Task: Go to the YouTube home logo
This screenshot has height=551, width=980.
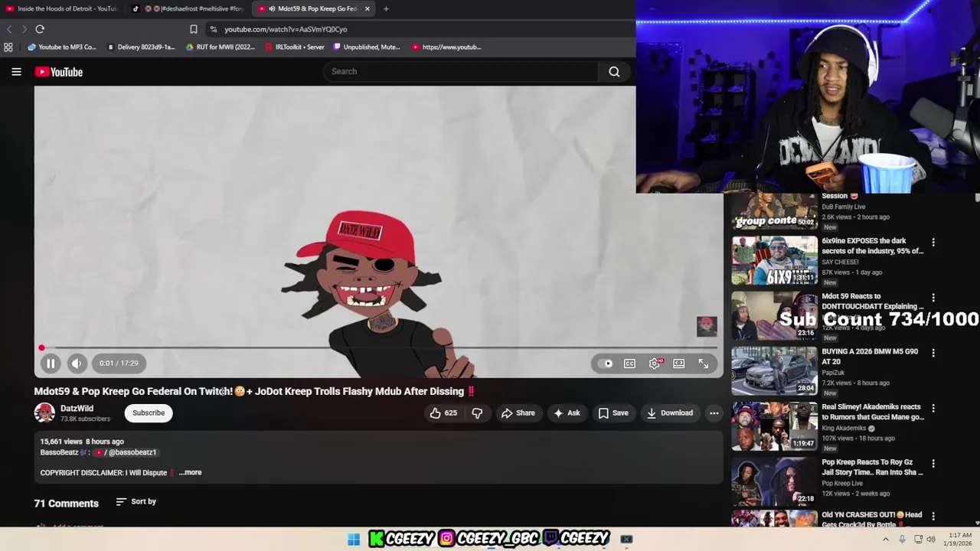Action: point(58,72)
